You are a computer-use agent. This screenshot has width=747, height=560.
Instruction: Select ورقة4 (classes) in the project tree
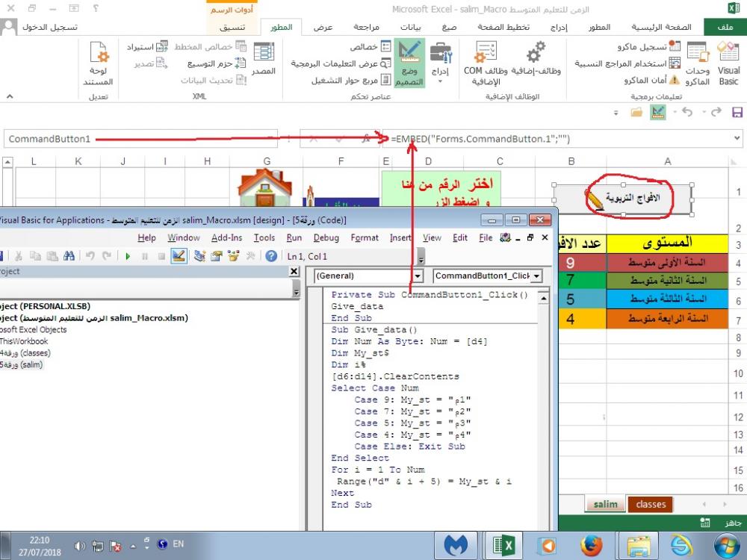[25, 353]
